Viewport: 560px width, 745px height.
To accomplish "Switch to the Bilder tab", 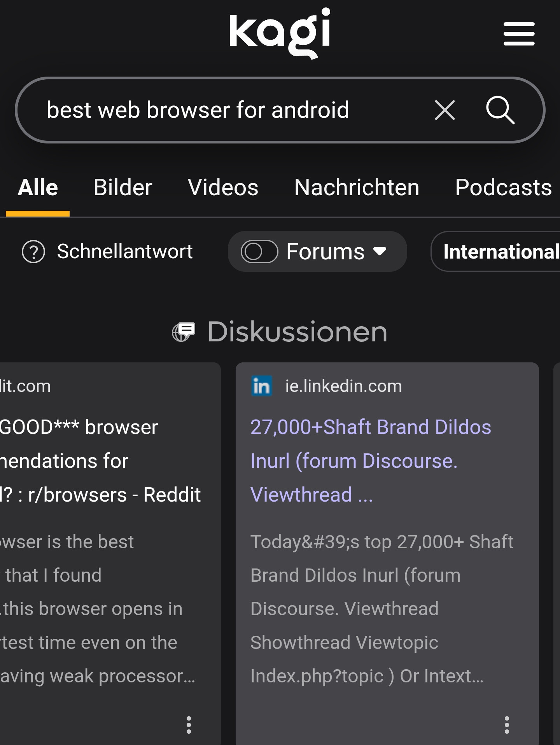I will pos(123,187).
